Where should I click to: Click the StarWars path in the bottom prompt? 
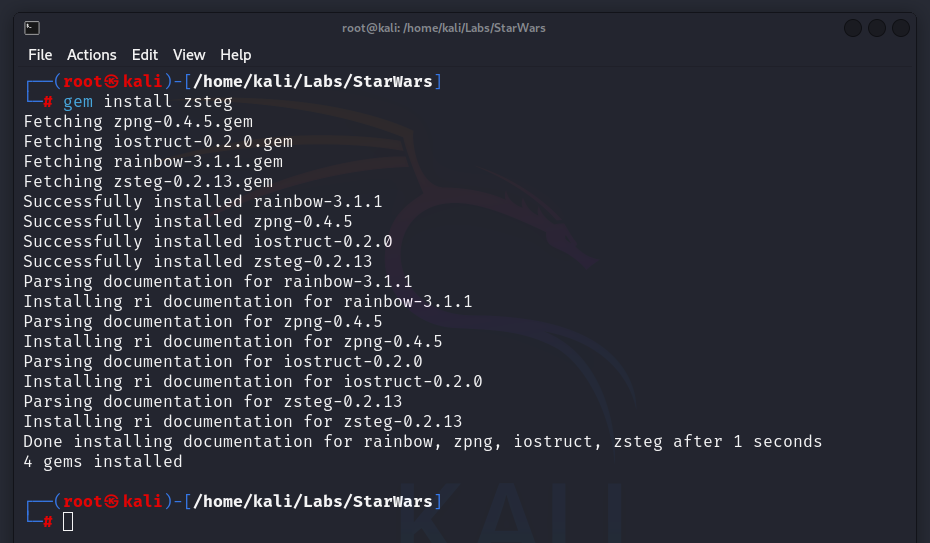(392, 501)
